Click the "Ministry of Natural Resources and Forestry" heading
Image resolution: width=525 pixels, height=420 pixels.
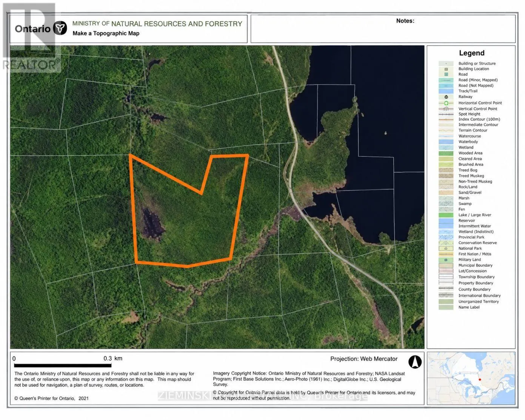157,24
